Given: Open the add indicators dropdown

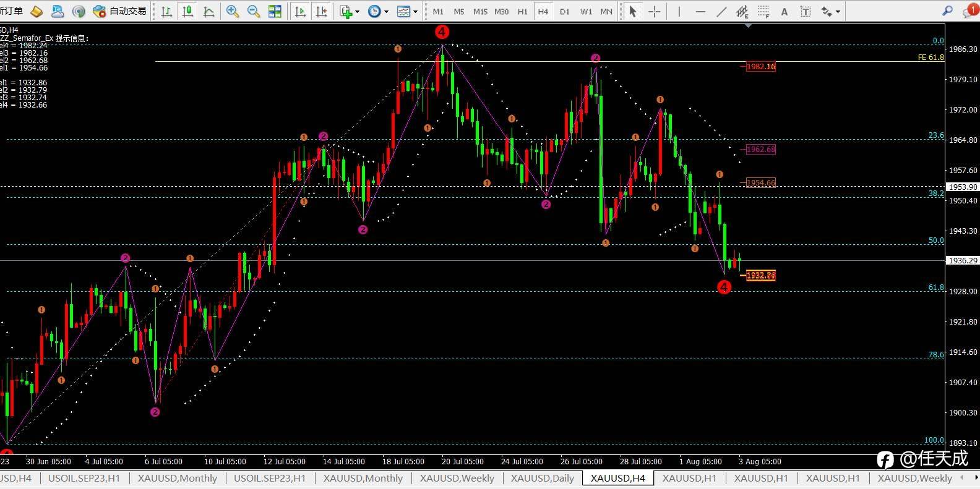Looking at the screenshot, I should click(350, 11).
